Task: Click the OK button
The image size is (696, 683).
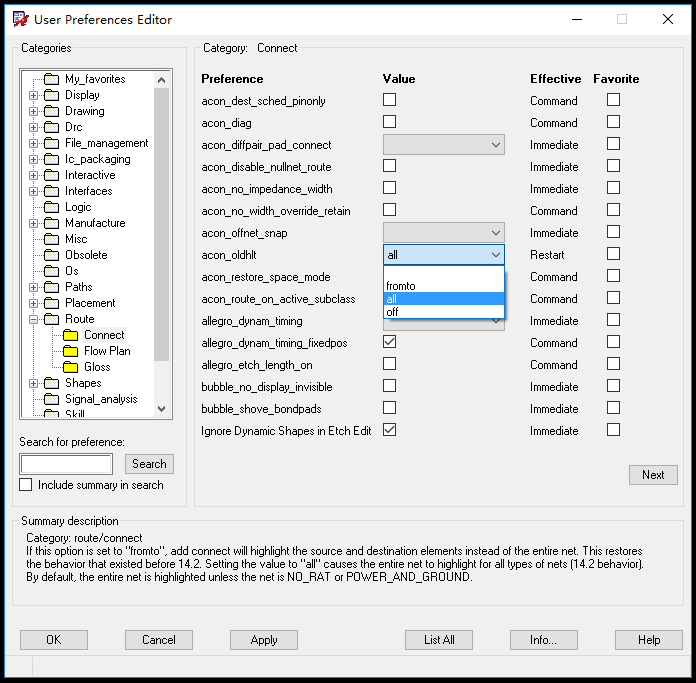Action: point(54,640)
